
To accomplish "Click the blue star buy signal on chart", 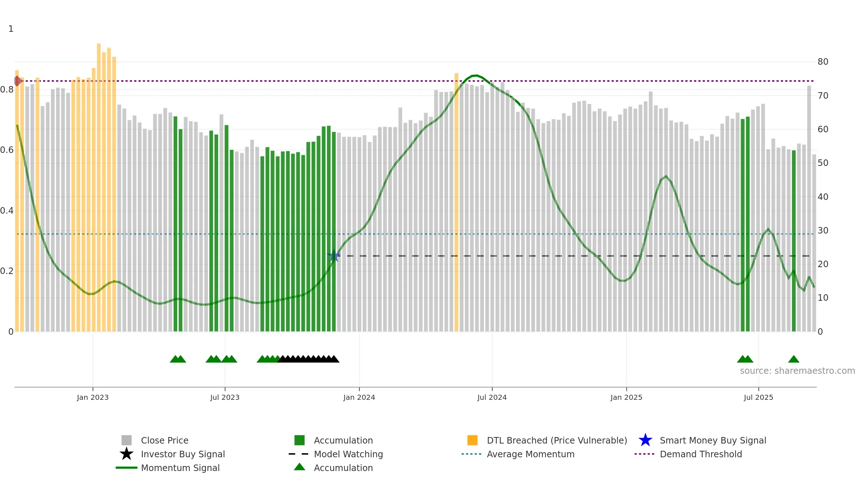I will coord(334,256).
